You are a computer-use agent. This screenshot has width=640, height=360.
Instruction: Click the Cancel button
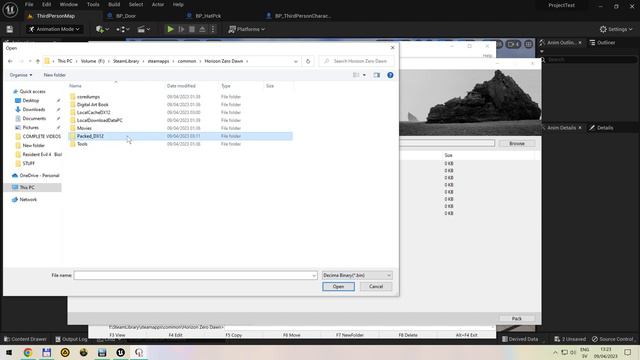coord(376,287)
